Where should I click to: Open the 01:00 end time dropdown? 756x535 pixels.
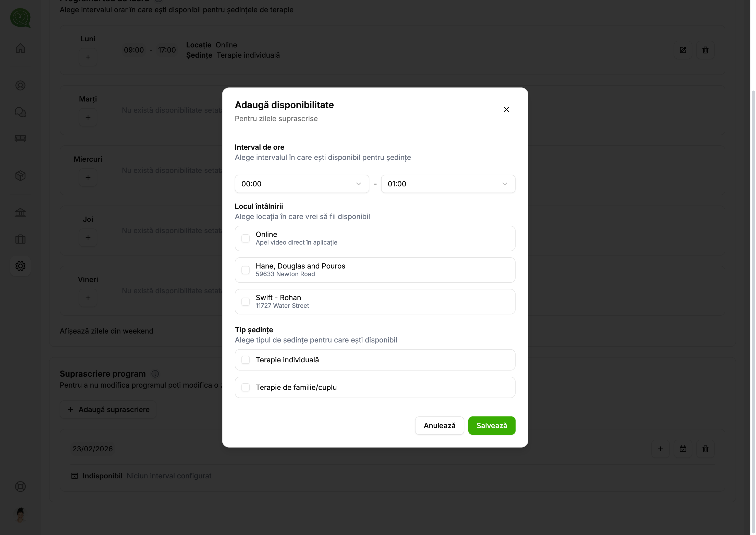point(448,184)
